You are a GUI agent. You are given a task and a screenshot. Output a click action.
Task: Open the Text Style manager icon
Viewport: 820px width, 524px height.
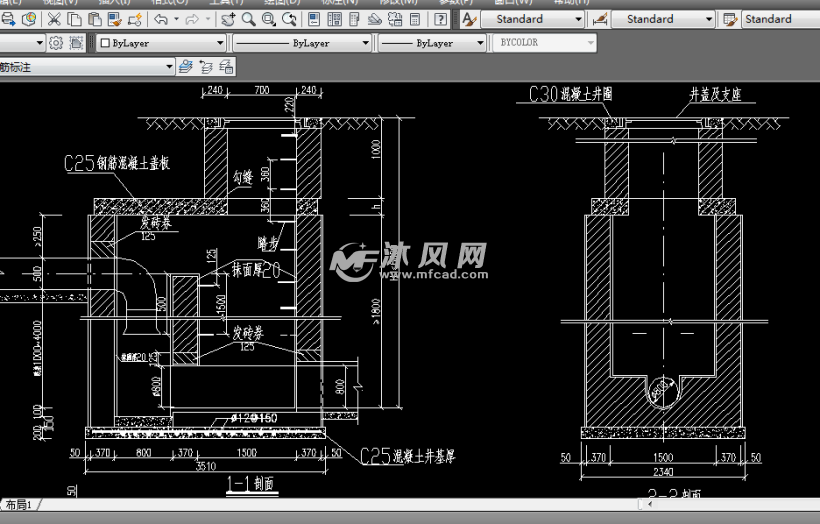(x=469, y=19)
